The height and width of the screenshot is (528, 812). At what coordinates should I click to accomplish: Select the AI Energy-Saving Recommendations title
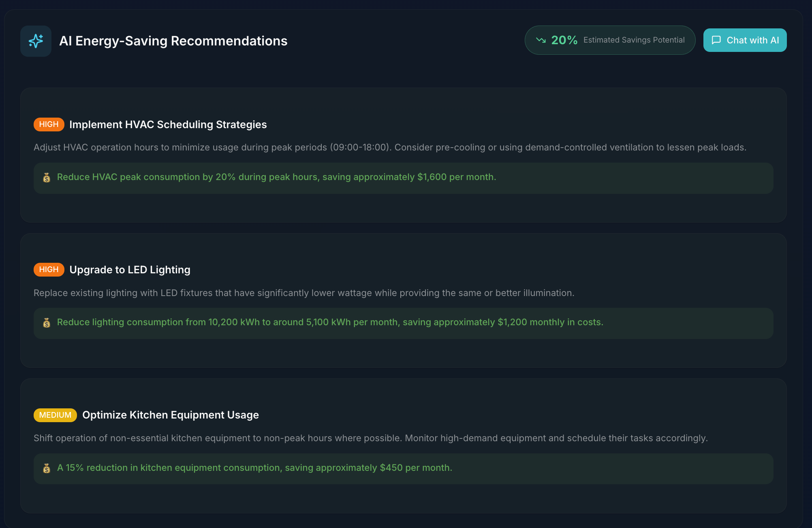tap(174, 41)
